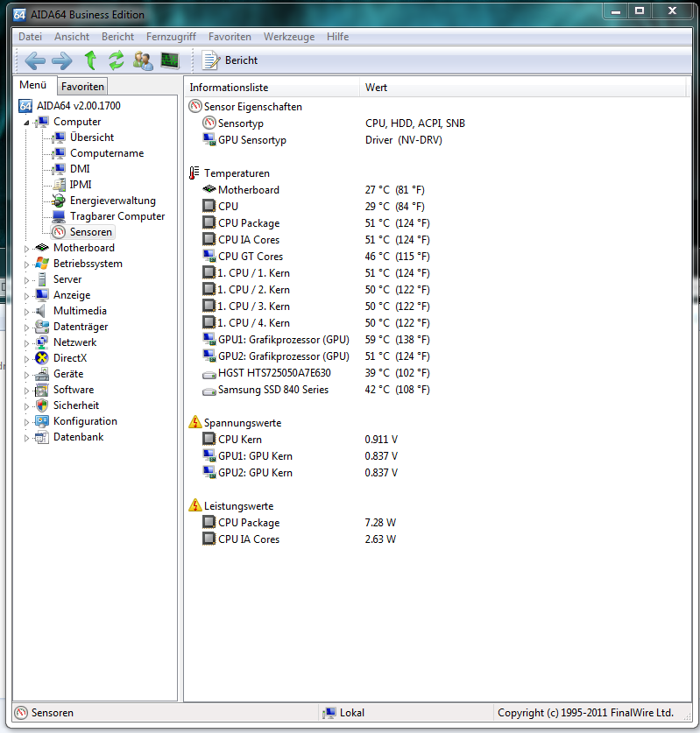Sort by the Wert column header

522,88
